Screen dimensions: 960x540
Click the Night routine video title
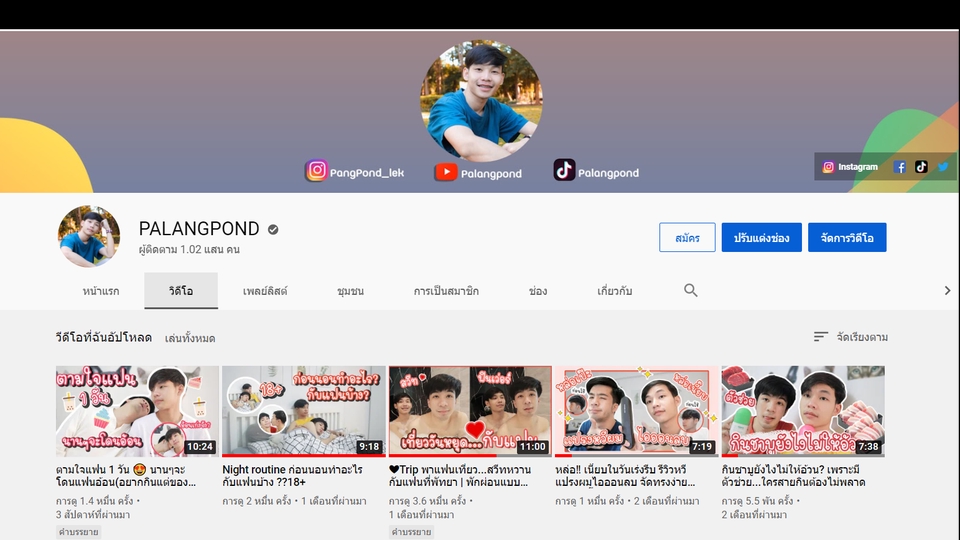pos(293,476)
